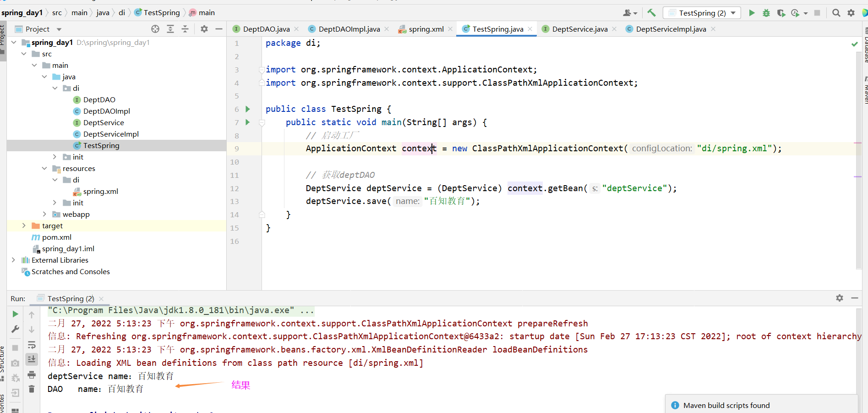Open the user account dropdown icon
This screenshot has width=868, height=413.
point(630,13)
